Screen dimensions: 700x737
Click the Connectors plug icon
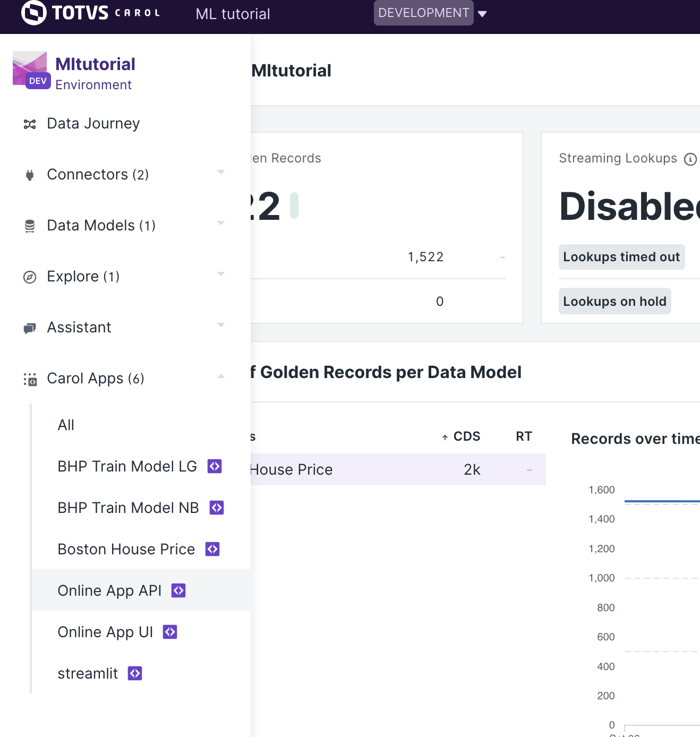tap(30, 175)
